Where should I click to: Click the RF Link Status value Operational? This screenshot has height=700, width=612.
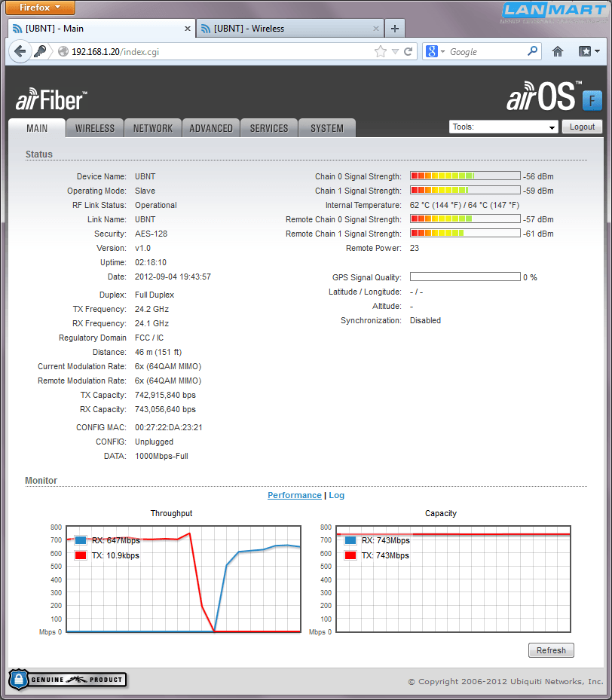pyautogui.click(x=156, y=205)
